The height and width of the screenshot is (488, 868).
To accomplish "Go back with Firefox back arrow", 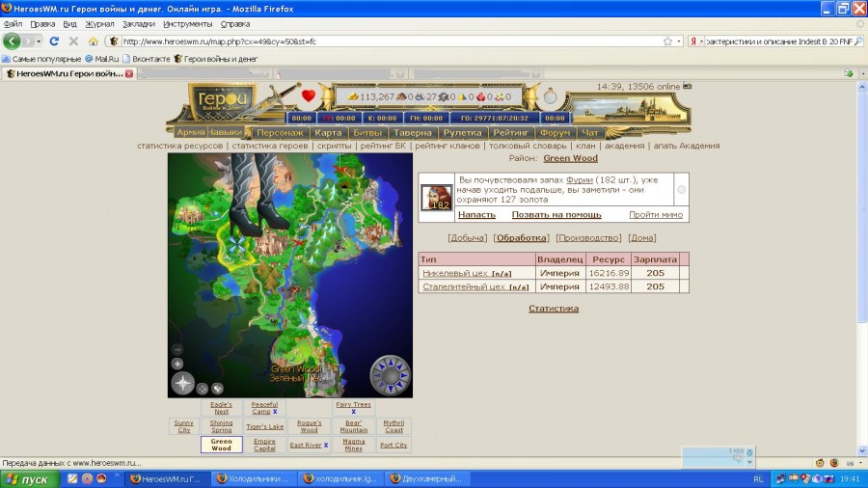I will (12, 41).
